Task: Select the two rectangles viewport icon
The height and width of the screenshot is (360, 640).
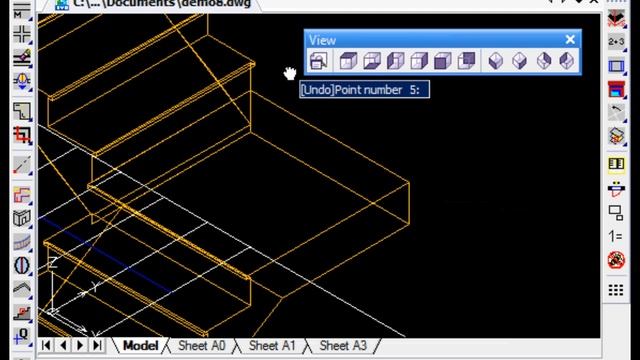Action: [x=616, y=212]
